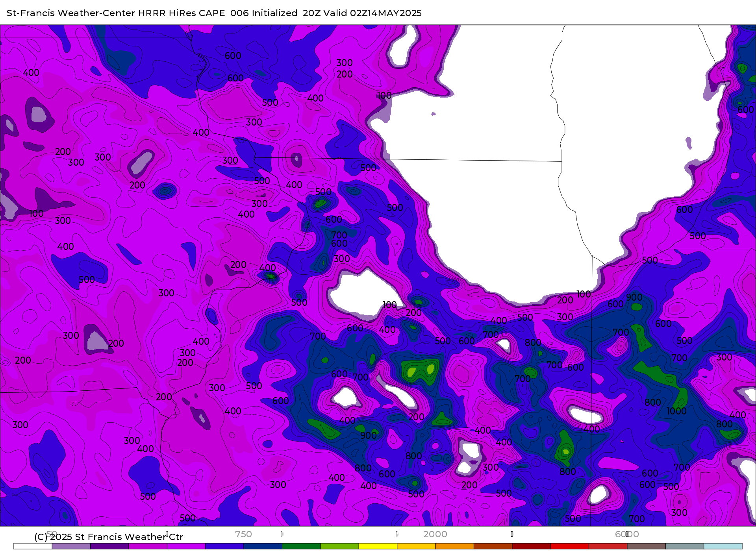Viewport: 756px width, 551px height.
Task: Click the gray-teal legend swatch
Action: tap(684, 546)
